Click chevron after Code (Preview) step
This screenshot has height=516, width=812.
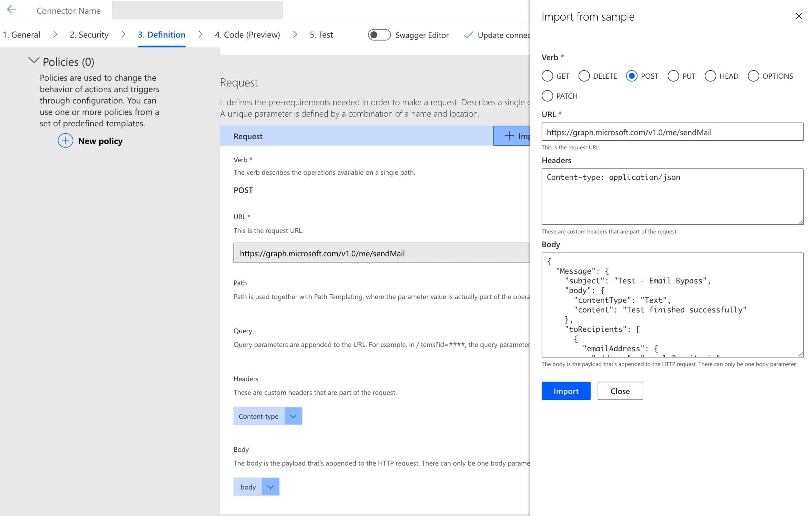tap(295, 35)
